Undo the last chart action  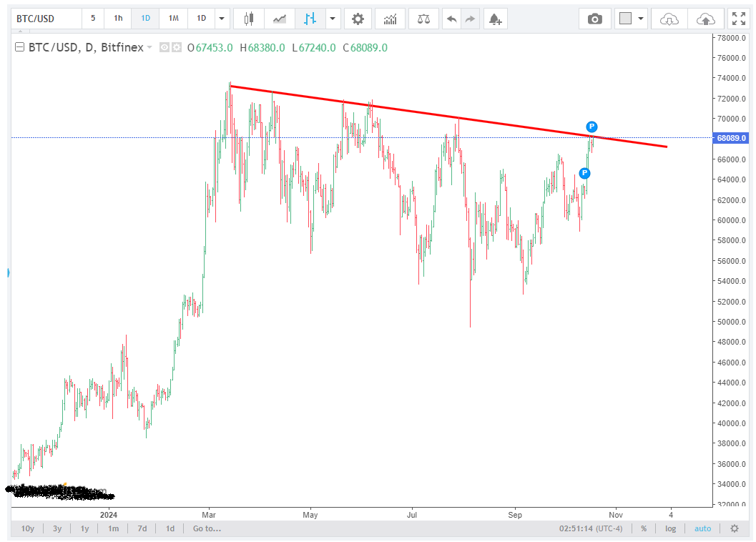[451, 19]
